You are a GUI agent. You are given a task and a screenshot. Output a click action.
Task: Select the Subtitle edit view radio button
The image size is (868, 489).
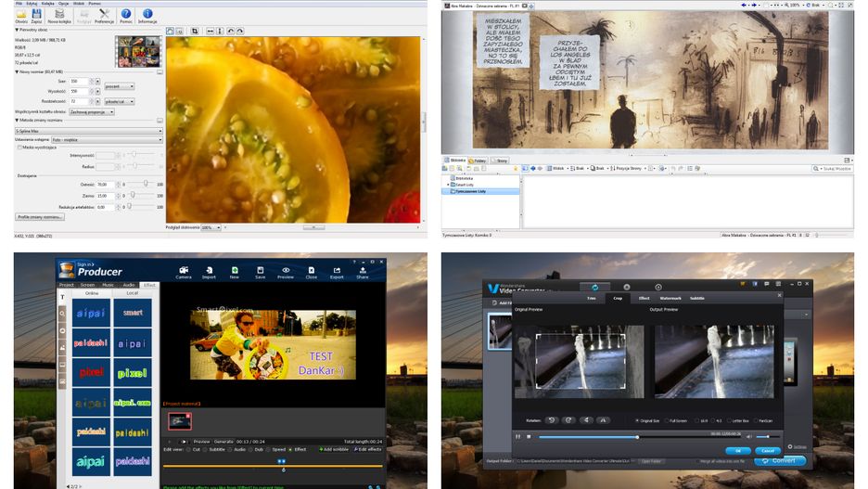click(x=203, y=449)
